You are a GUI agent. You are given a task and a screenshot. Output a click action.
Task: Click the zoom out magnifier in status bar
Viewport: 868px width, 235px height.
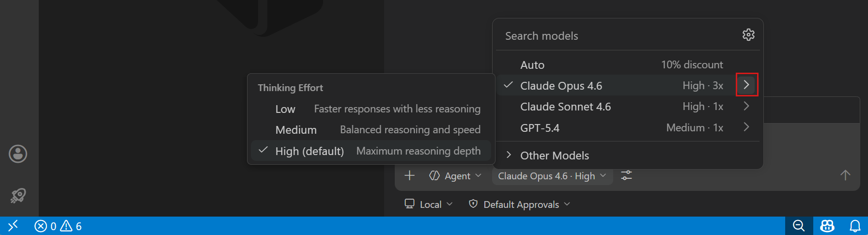pyautogui.click(x=799, y=226)
